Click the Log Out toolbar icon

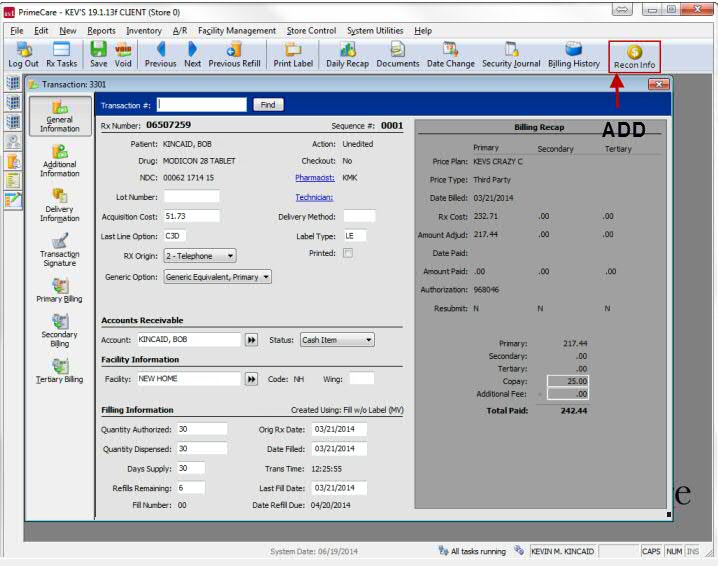tap(23, 55)
